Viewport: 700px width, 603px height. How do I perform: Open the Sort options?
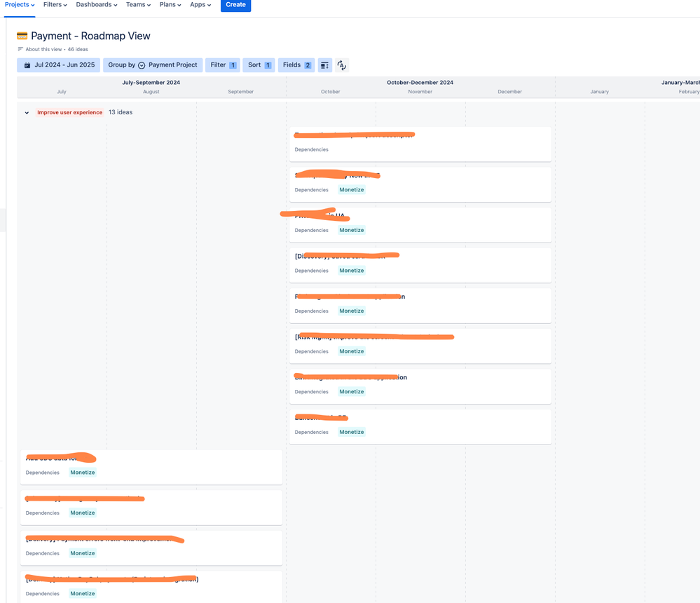[259, 65]
